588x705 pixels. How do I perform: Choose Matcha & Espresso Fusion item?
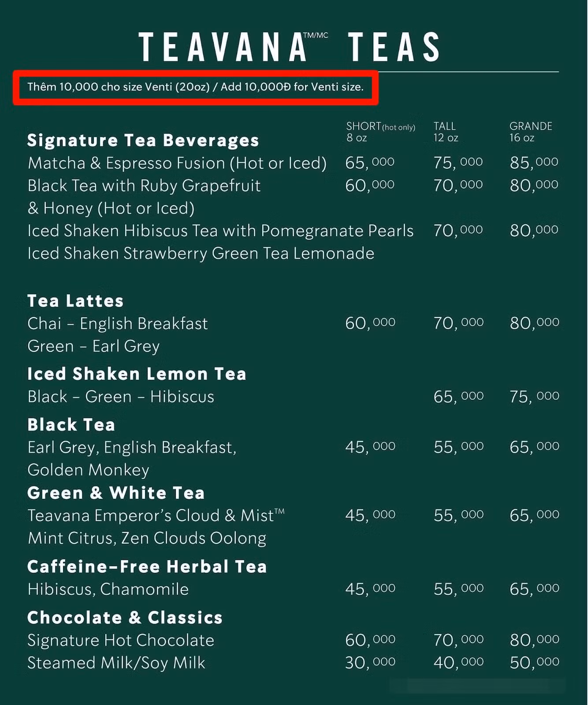point(177,163)
